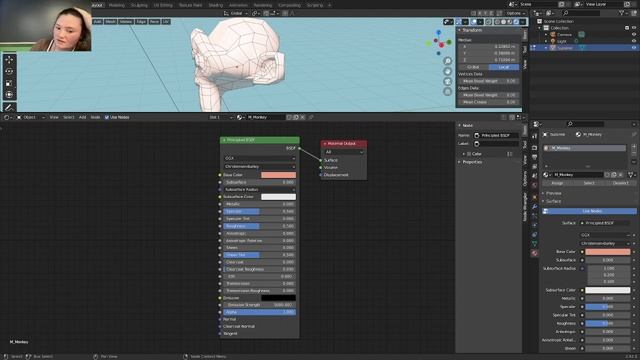Select the Rotate tool in viewport toolbar
Viewport: 640px width, 360px height.
coord(9,71)
